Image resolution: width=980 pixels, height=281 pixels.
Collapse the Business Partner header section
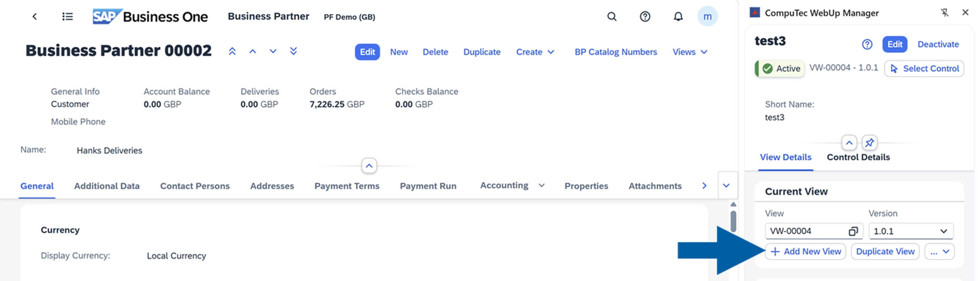[369, 166]
